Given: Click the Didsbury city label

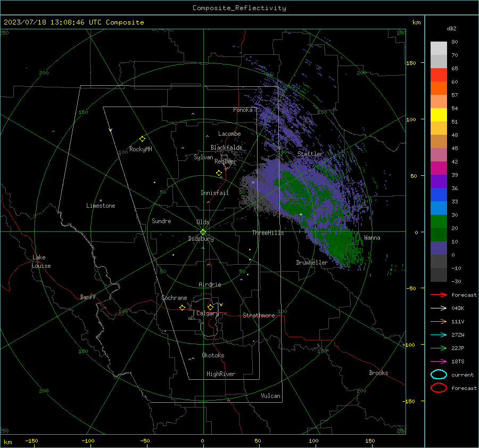Looking at the screenshot, I should [201, 239].
